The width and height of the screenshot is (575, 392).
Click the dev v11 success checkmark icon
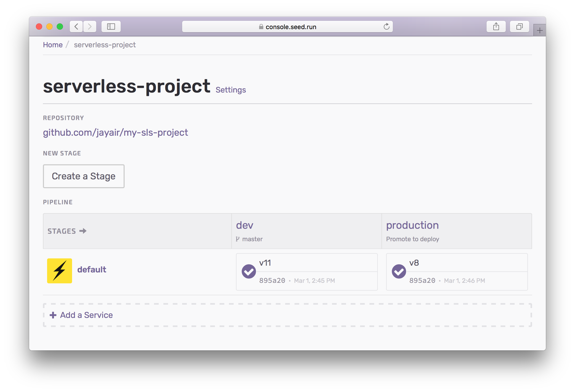click(249, 271)
